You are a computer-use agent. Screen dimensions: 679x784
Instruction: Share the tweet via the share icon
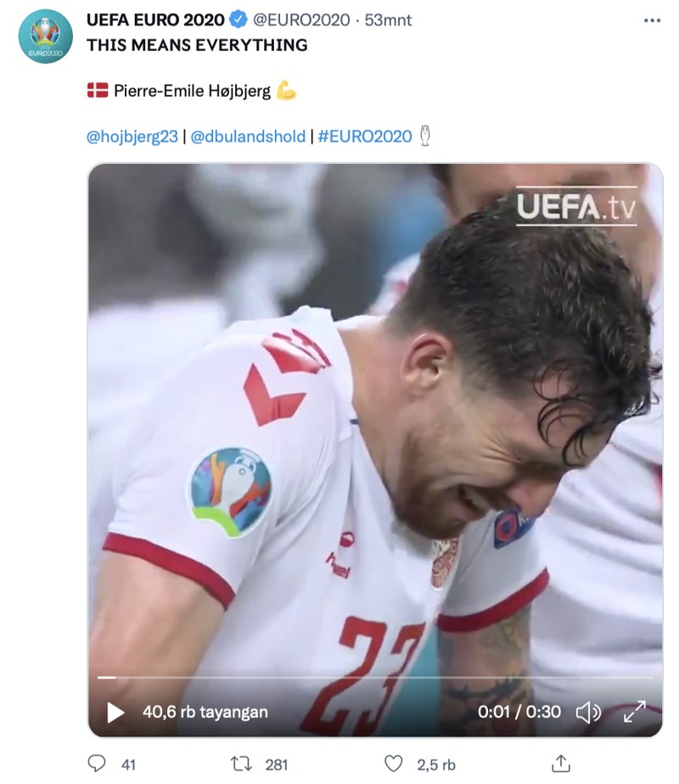coord(559,764)
